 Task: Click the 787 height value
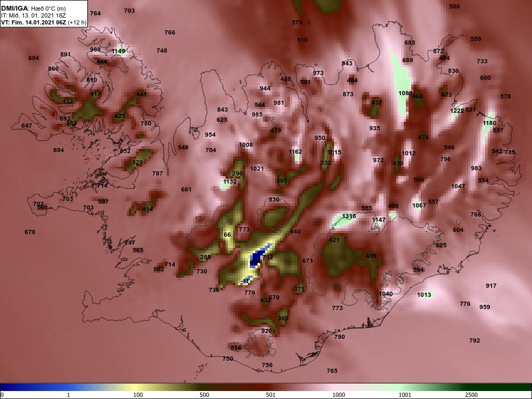[x=157, y=174]
